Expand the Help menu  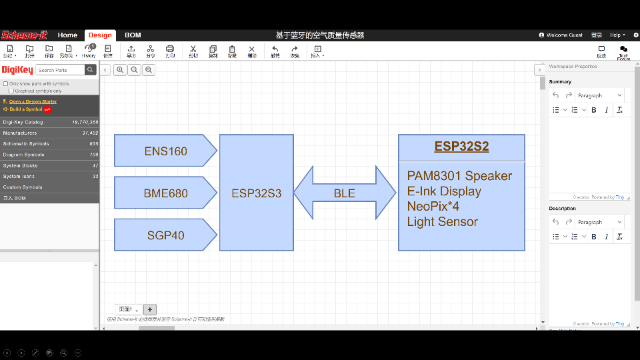coord(617,35)
